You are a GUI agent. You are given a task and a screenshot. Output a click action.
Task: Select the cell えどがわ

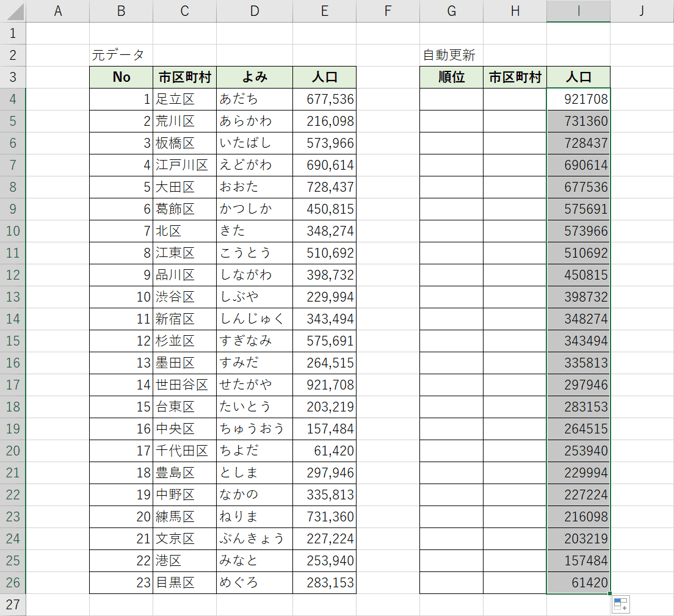pyautogui.click(x=255, y=165)
